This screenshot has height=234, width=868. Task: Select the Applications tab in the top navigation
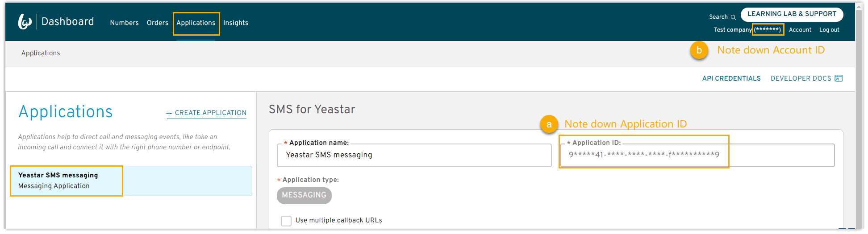(x=196, y=23)
